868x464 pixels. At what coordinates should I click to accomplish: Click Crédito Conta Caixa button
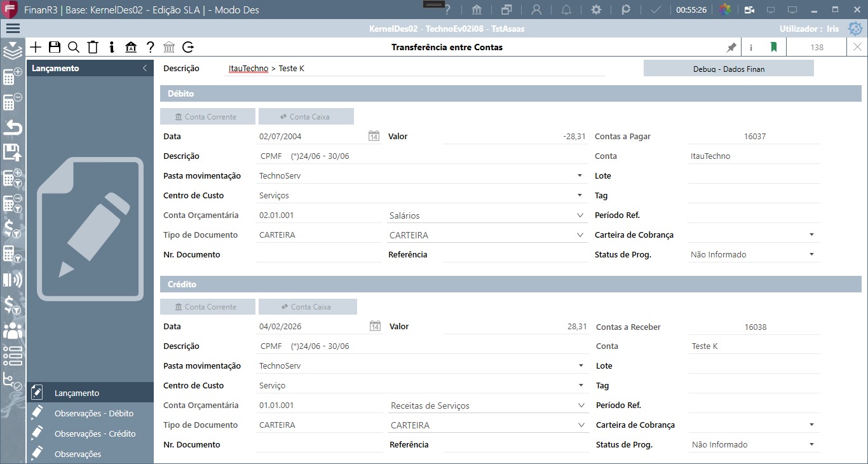click(x=308, y=306)
